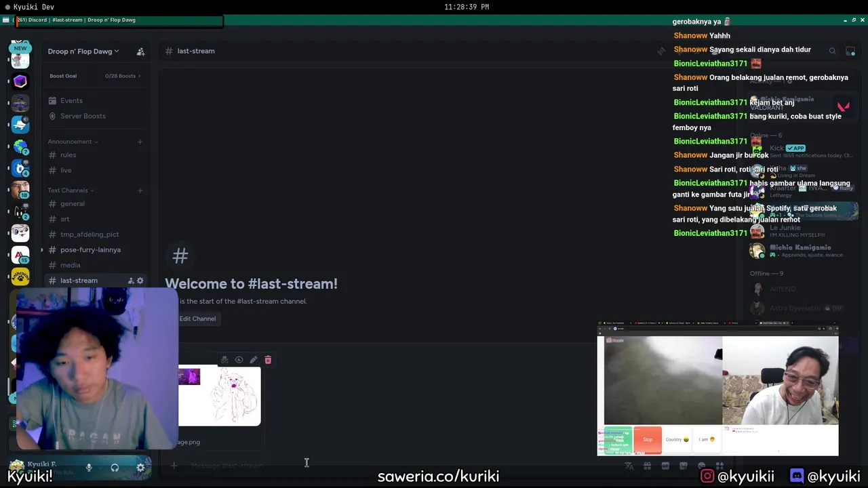Collapse the Text Channels category
Image resolution: width=868 pixels, height=488 pixels.
click(71, 190)
